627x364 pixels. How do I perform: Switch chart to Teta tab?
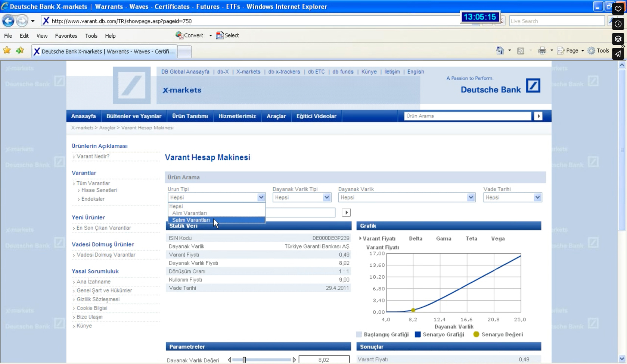tap(471, 239)
